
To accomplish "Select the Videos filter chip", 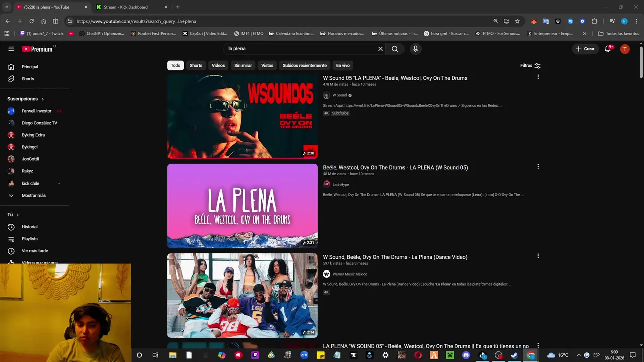I will pyautogui.click(x=218, y=65).
